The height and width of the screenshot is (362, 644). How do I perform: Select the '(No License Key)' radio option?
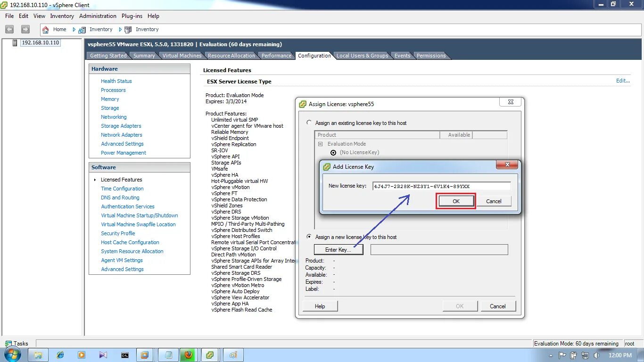coord(334,152)
